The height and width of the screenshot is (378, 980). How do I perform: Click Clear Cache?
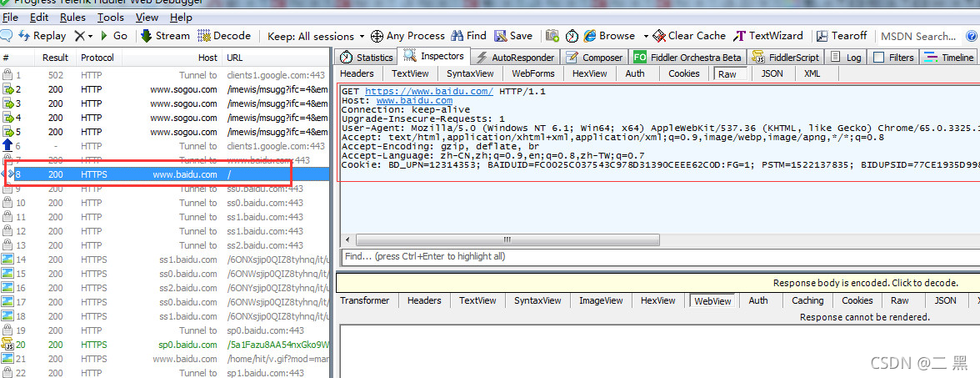pyautogui.click(x=689, y=36)
